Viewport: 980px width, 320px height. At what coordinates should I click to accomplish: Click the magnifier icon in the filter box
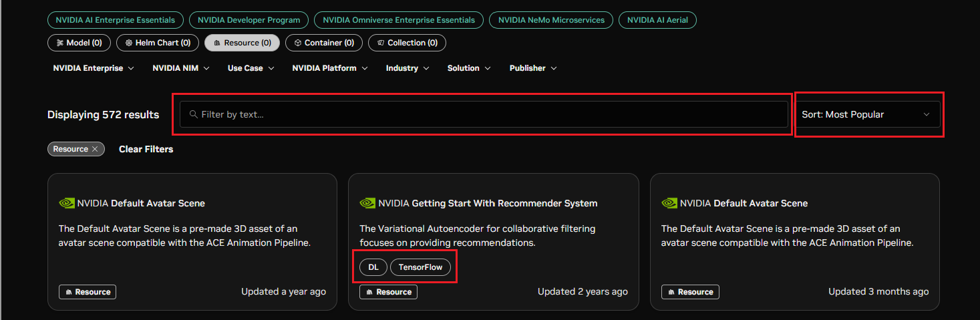tap(194, 114)
